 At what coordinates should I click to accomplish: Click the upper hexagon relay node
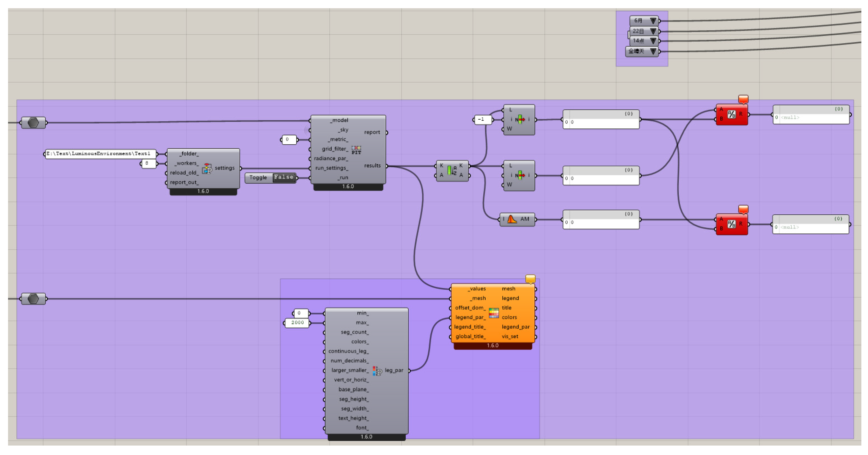tap(33, 123)
